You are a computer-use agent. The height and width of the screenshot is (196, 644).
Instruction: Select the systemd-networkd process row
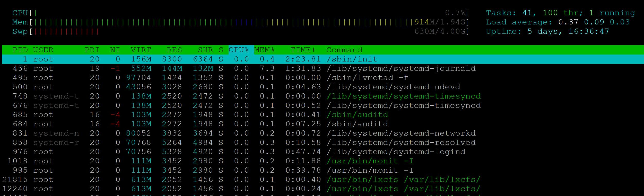[323, 133]
